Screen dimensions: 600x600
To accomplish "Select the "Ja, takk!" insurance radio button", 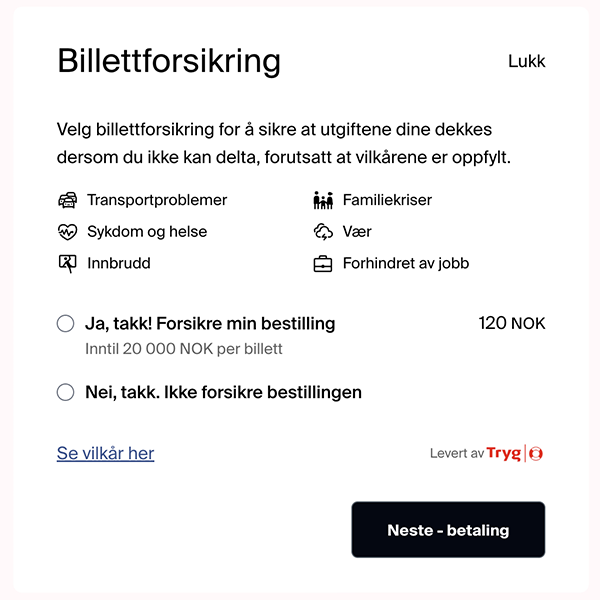I will [x=66, y=324].
